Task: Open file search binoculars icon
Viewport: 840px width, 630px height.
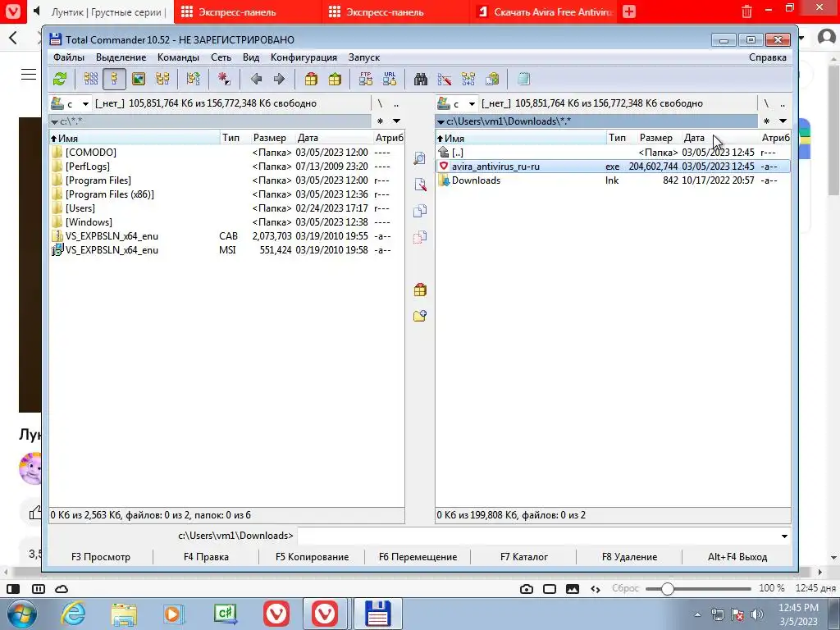Action: point(421,80)
